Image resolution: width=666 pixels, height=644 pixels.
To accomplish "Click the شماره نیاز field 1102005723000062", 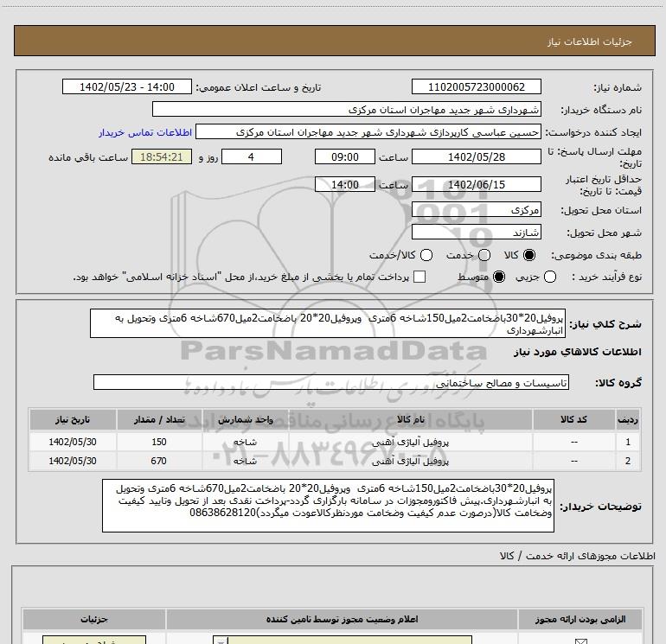I will tap(476, 87).
